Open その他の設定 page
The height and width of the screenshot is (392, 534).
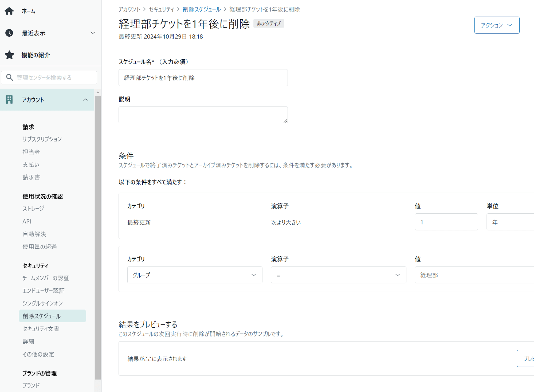(x=38, y=354)
